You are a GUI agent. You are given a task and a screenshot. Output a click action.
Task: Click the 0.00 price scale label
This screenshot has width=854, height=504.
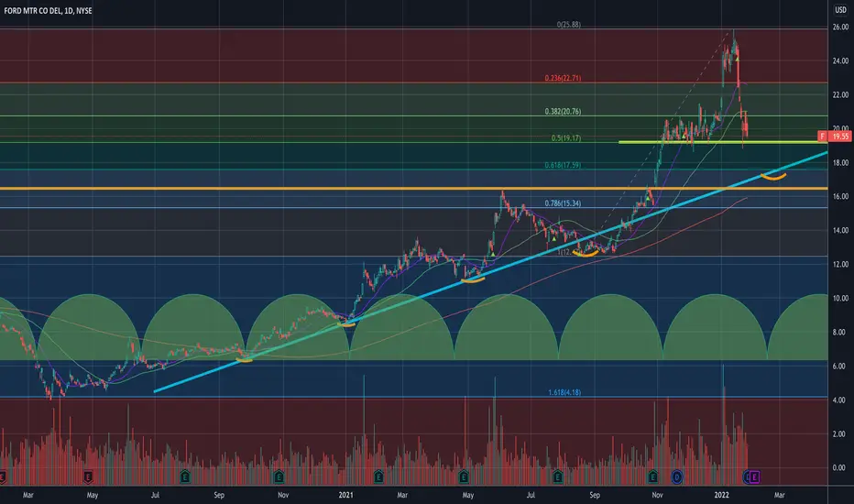pyautogui.click(x=840, y=467)
